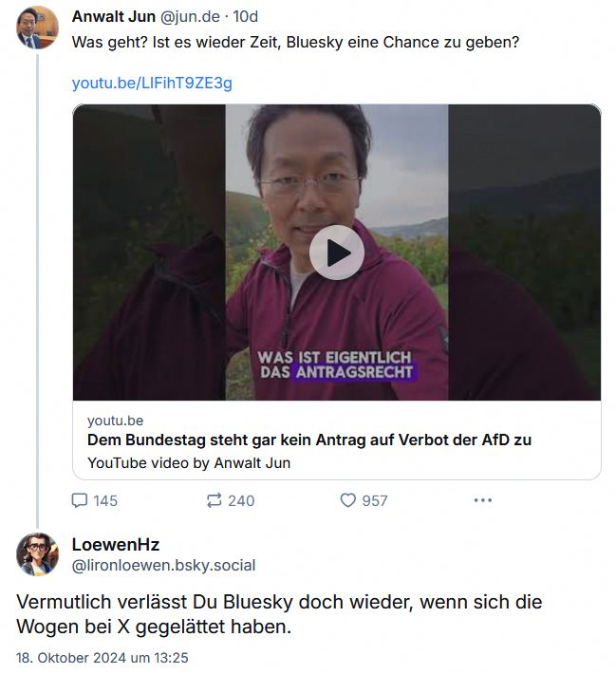Image resolution: width=616 pixels, height=674 pixels.
Task: Click the youtu.be domain label in card
Action: click(115, 421)
